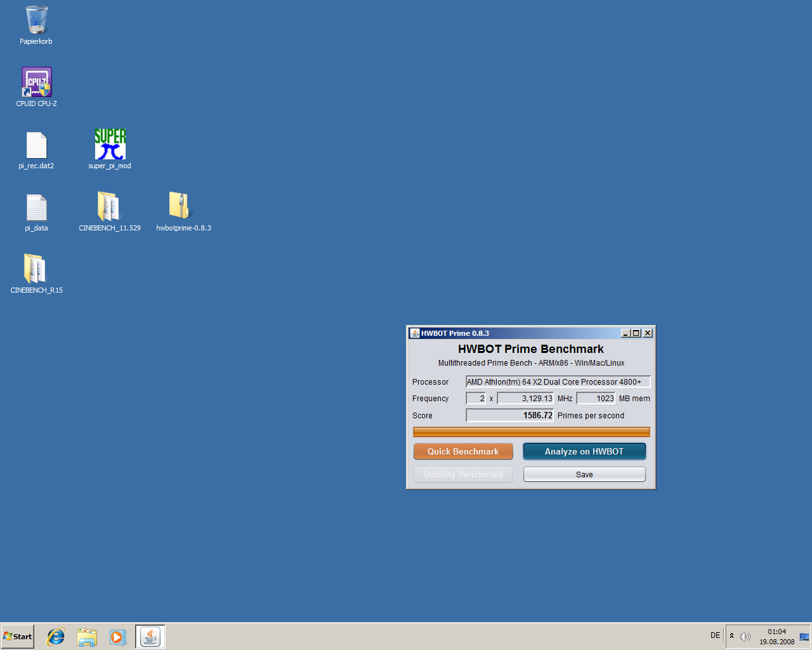
Task: Click Analyze on HWBOT button
Action: (584, 451)
